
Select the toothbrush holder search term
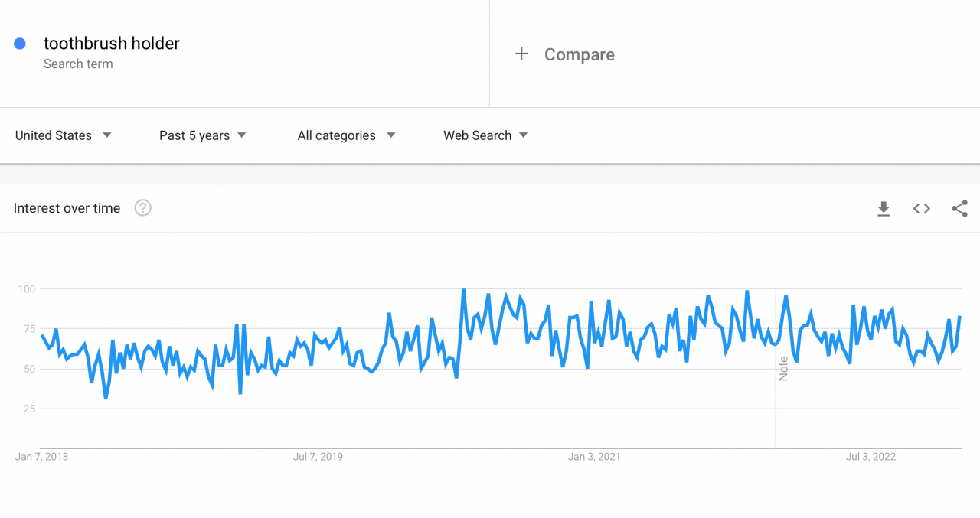(x=112, y=43)
